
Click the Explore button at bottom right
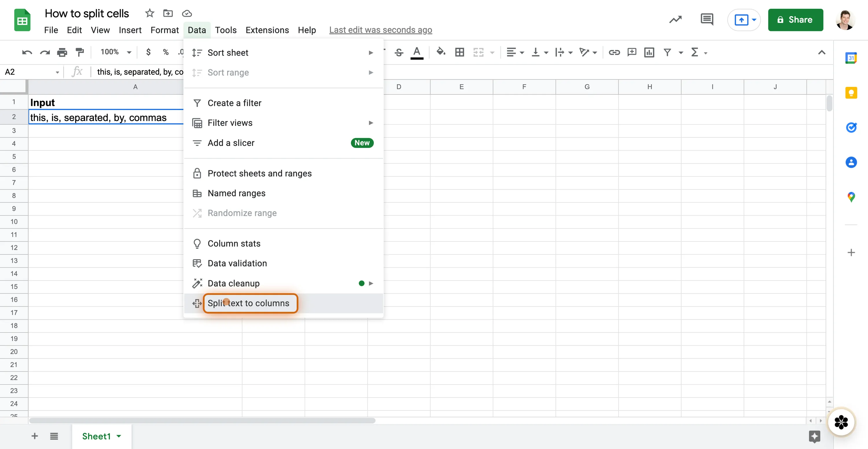(814, 437)
